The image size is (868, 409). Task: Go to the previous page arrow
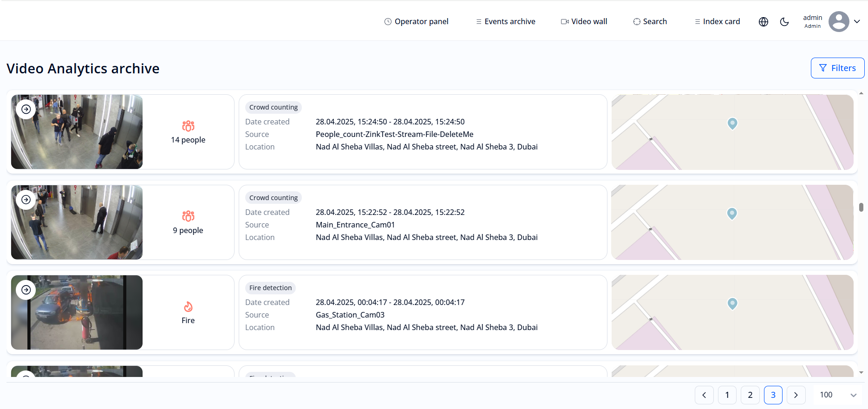coord(704,395)
